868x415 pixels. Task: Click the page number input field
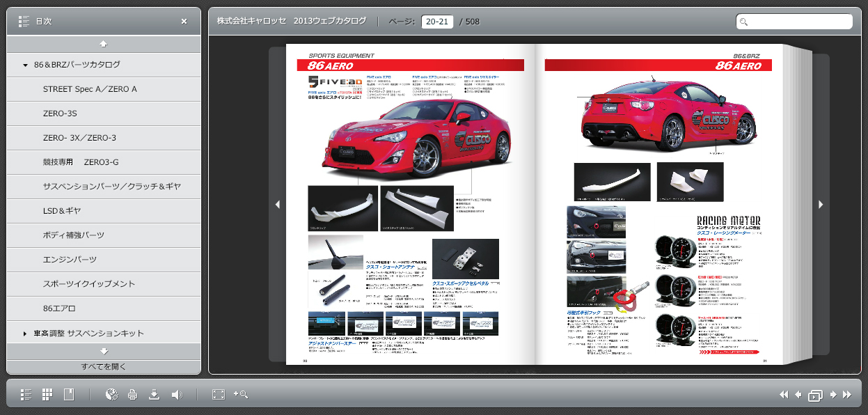437,22
